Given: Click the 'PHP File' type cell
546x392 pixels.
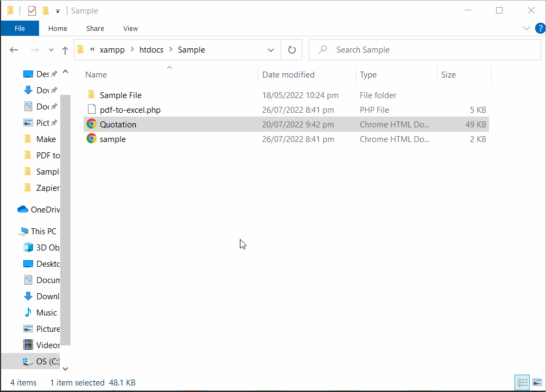Looking at the screenshot, I should 374,110.
